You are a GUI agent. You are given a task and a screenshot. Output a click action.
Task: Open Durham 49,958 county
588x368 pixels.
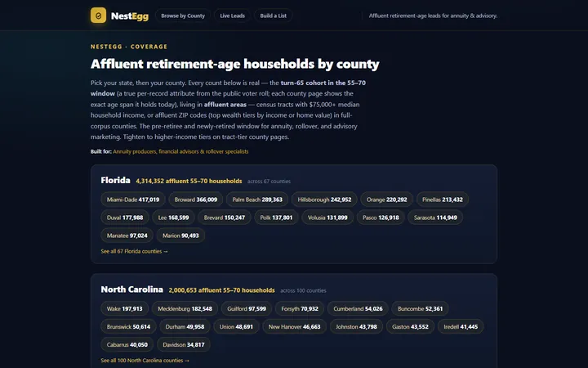[x=185, y=326]
